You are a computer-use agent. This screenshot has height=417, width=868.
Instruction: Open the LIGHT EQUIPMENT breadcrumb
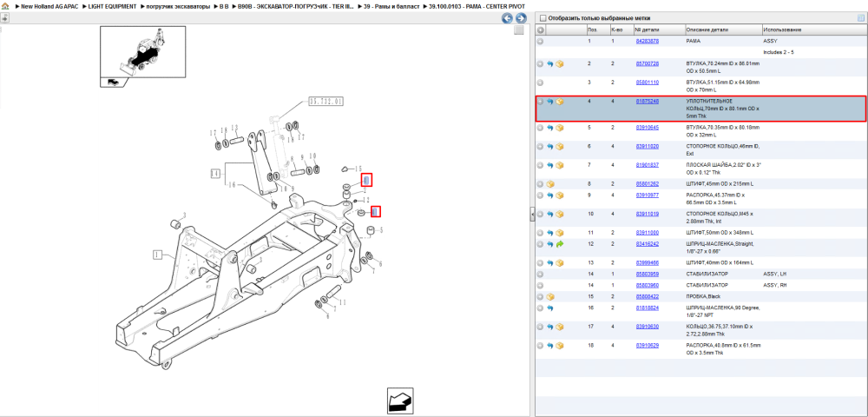point(112,6)
